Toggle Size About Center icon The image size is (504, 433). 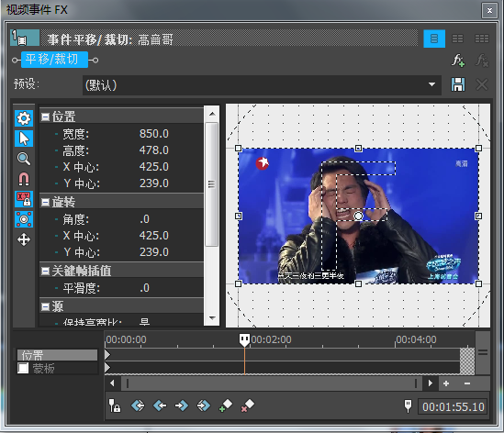(24, 219)
